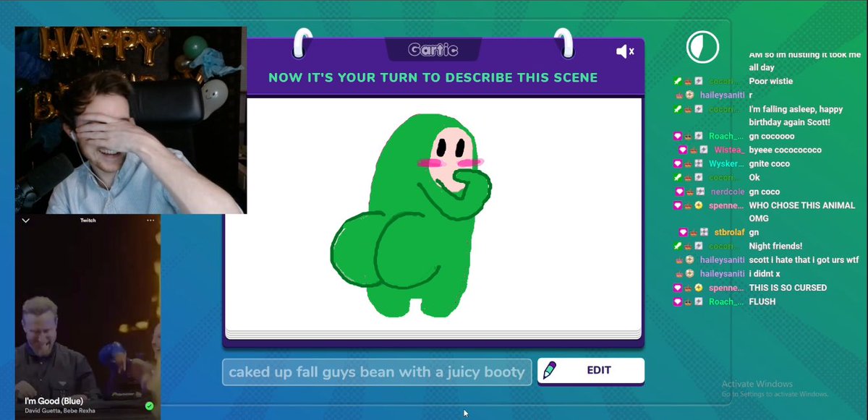Image resolution: width=868 pixels, height=420 pixels.
Task: Click the heart badge beside nerdcole
Action: (679, 192)
